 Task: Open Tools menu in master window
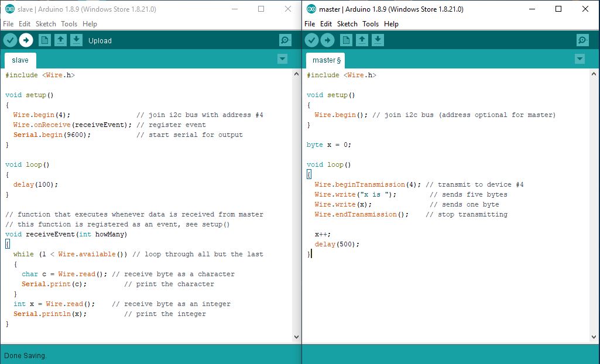(x=371, y=24)
